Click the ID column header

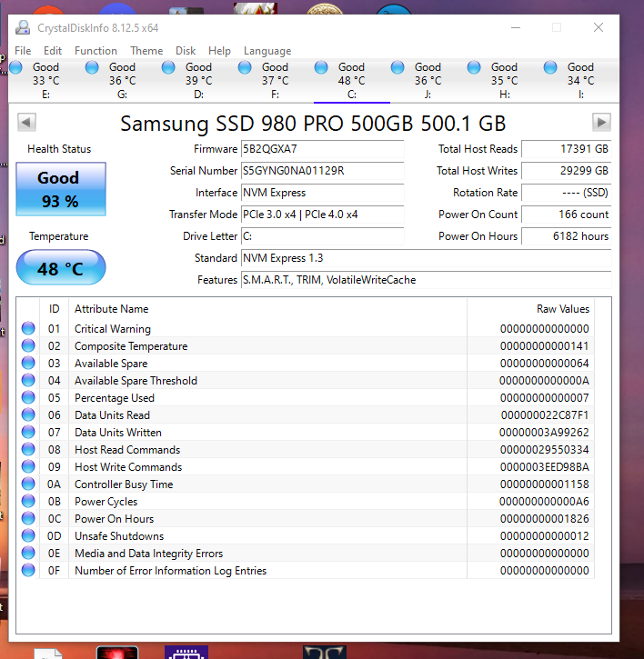click(x=54, y=309)
